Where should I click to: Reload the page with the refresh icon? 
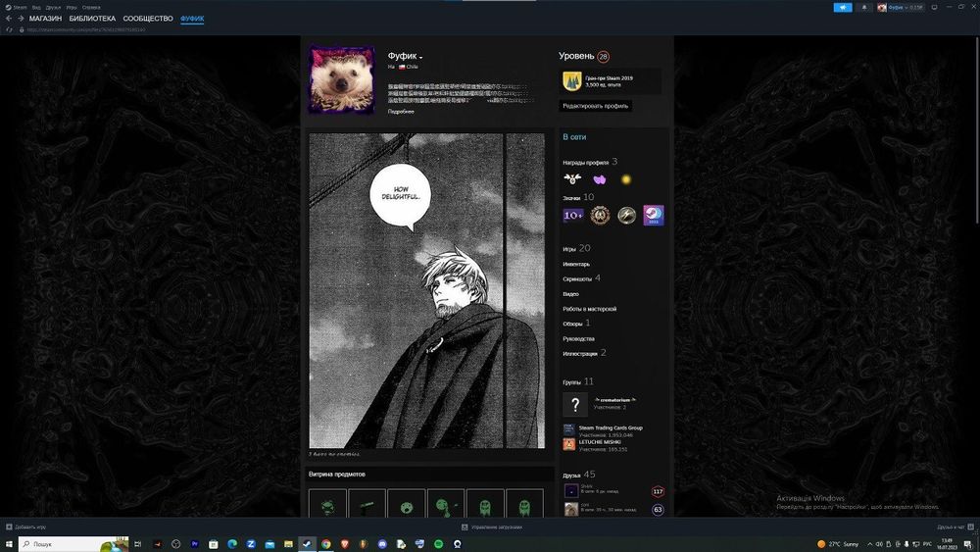pos(9,29)
